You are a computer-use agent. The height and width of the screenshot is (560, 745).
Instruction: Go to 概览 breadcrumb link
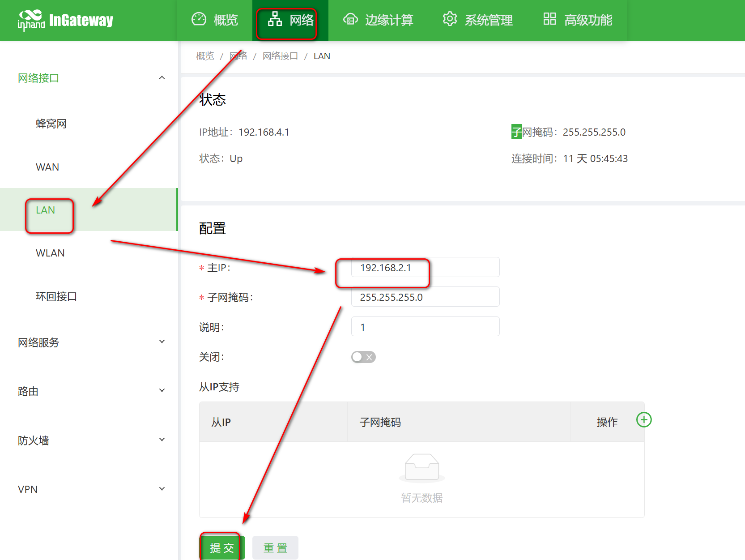click(x=205, y=56)
